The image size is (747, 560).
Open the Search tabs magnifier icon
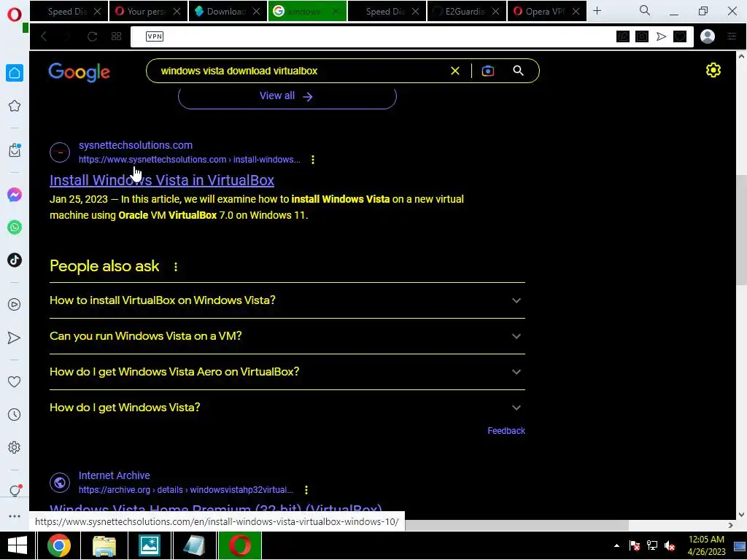pos(645,10)
